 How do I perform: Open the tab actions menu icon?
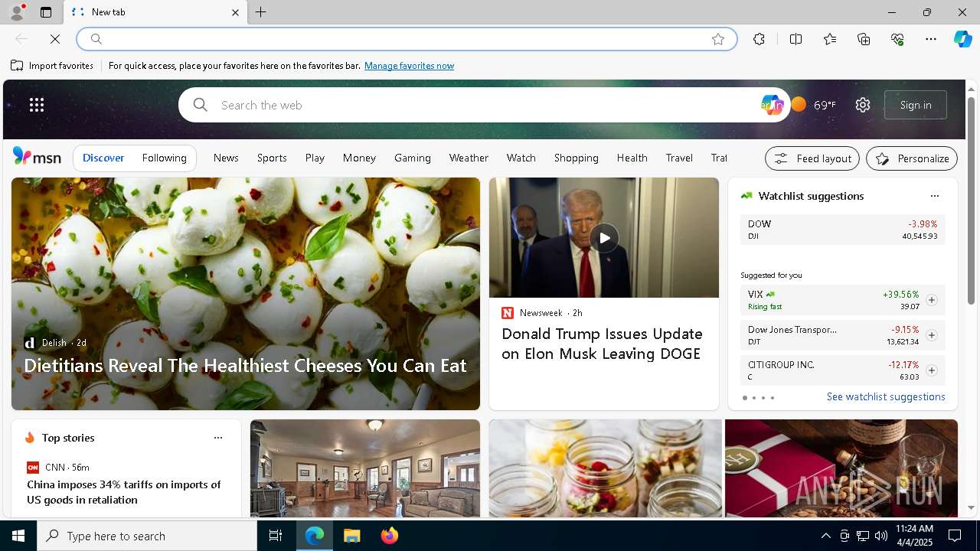tap(46, 12)
